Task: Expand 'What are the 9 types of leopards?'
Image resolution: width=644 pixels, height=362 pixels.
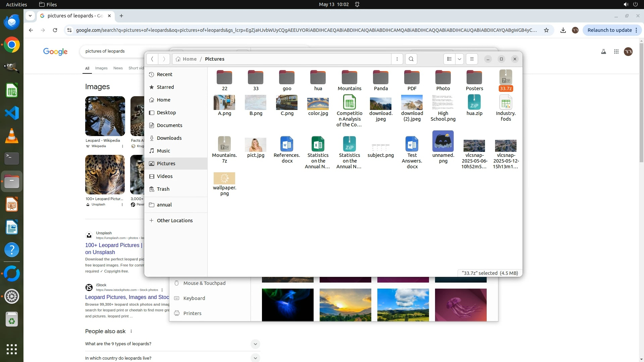Action: coord(255,344)
